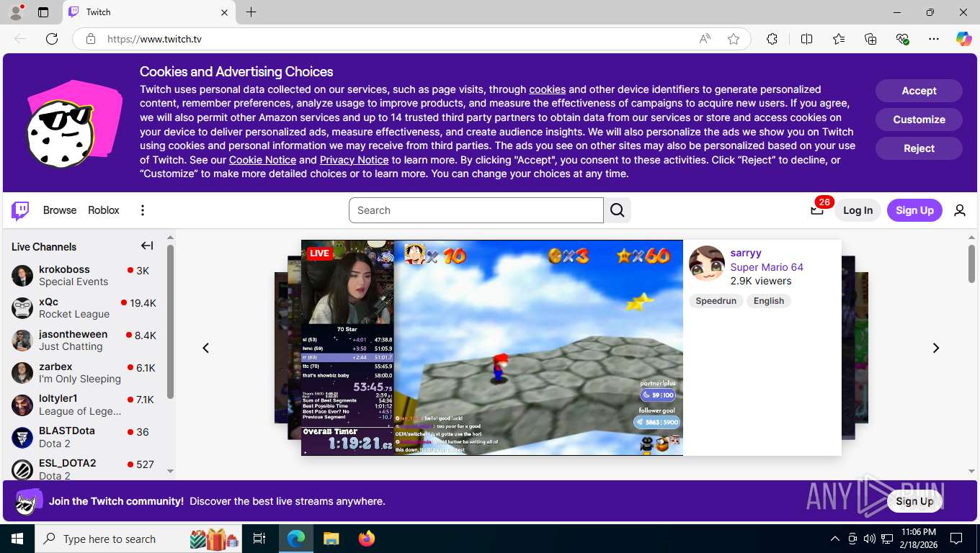Screen dimensions: 980x553
Task: Open the cookies link
Action: 547,89
